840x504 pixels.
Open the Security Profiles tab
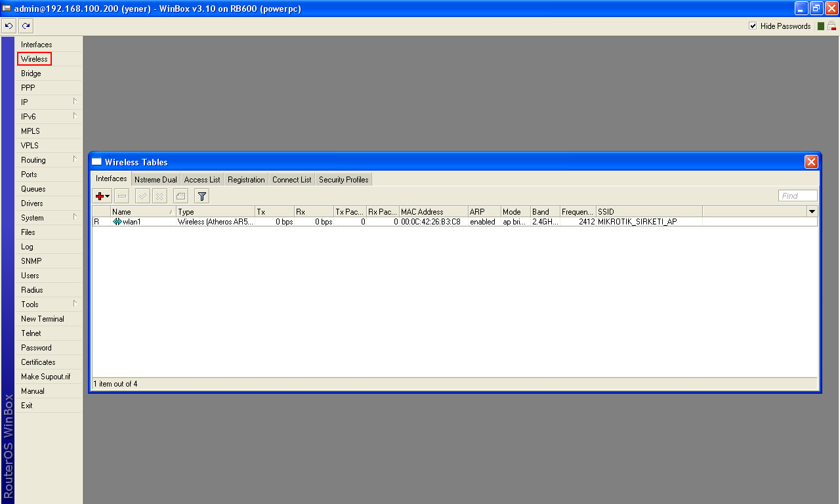344,180
